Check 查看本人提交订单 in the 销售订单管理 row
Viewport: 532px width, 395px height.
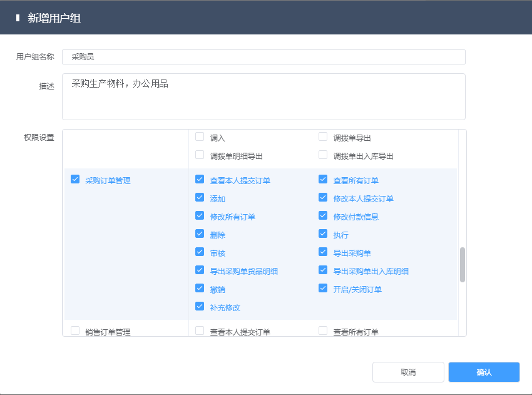tap(200, 331)
